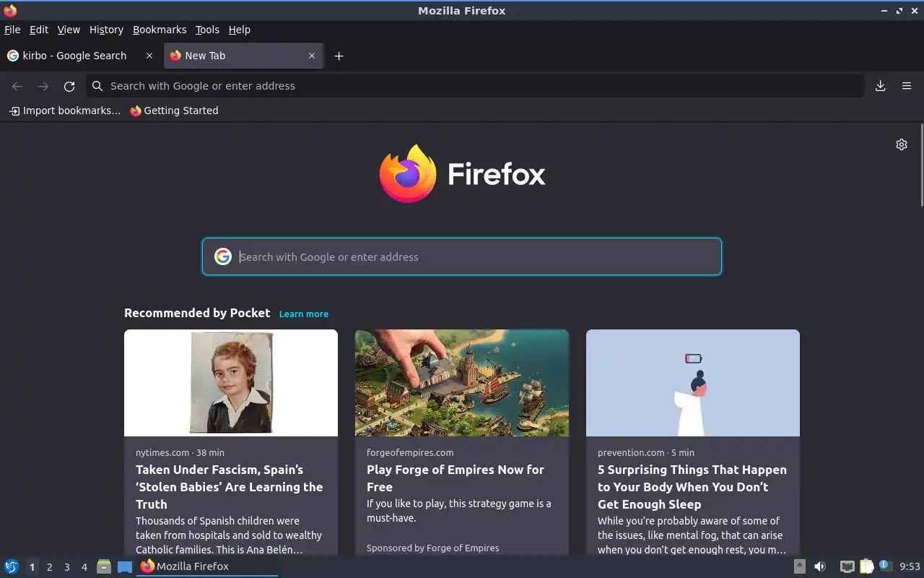Click the Google logo in page search box
This screenshot has height=578, width=924.
[x=223, y=256]
